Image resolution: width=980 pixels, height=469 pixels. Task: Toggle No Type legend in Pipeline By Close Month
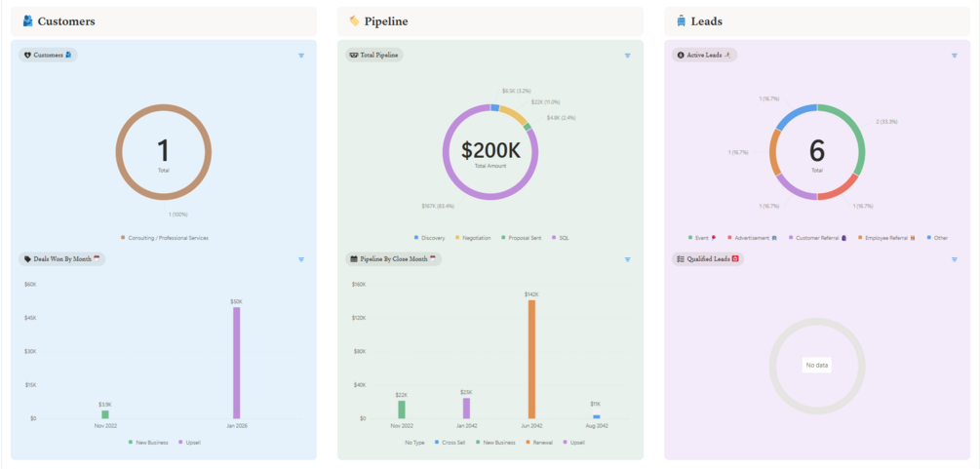[410, 443]
